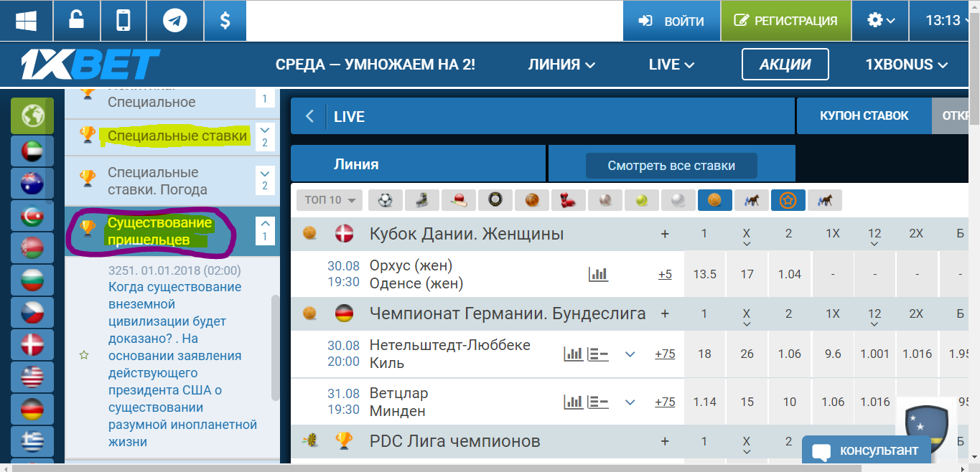
Task: Open the alien civilization event link
Action: pyautogui.click(x=183, y=364)
